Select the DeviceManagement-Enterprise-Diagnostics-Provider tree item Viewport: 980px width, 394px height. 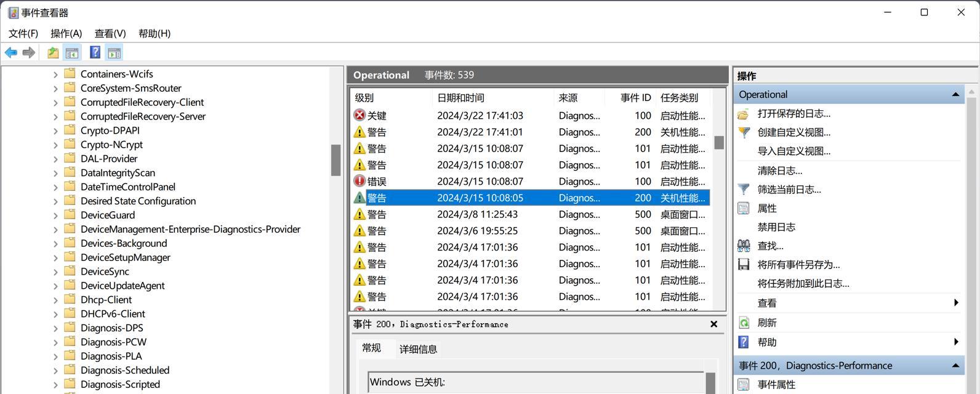tap(190, 229)
